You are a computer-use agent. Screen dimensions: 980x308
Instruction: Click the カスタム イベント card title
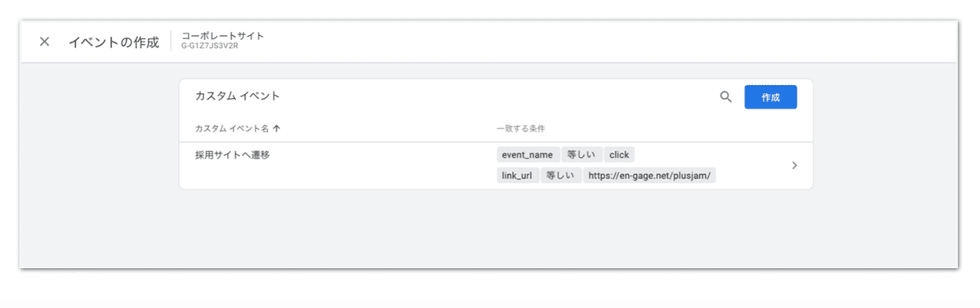pyautogui.click(x=238, y=96)
